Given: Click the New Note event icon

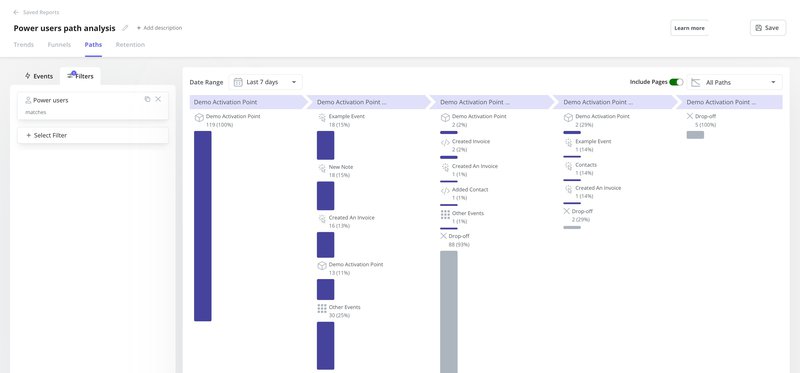Looking at the screenshot, I should 322,168.
